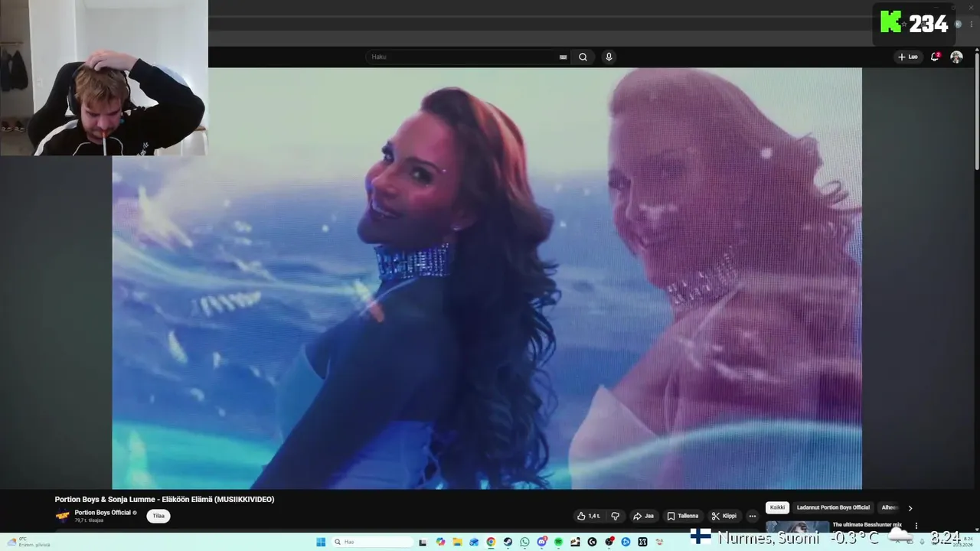Save video with Tallenna button
The image size is (980, 551).
point(682,516)
